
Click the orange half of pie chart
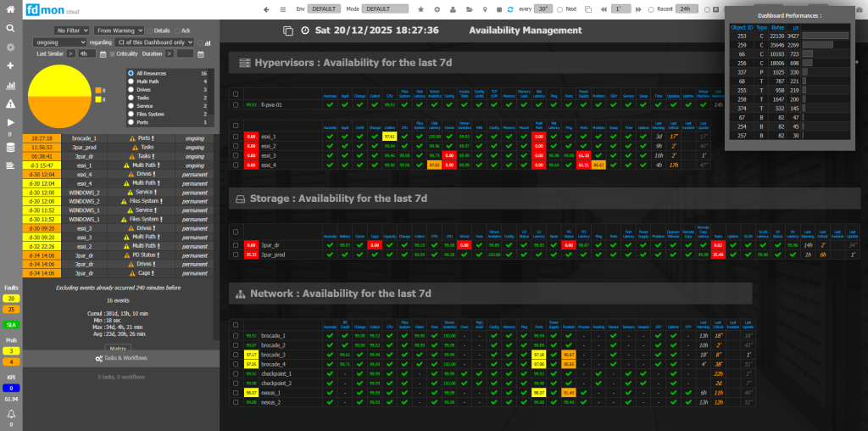pyautogui.click(x=58, y=112)
